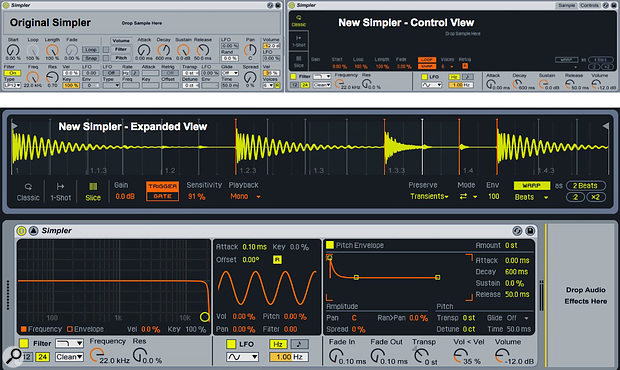Click hot-swap icon in Original Simpler title bar

point(270,5)
